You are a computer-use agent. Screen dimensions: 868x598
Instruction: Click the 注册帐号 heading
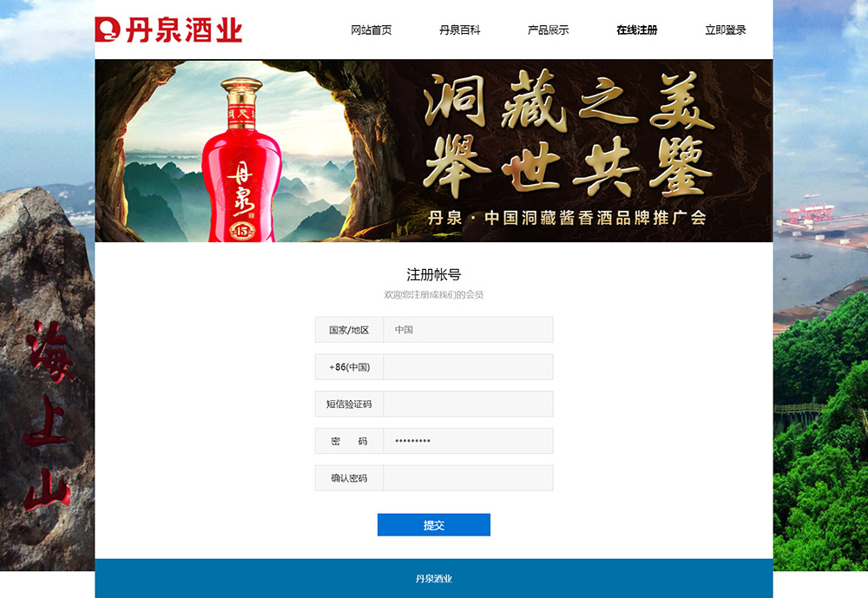[434, 274]
